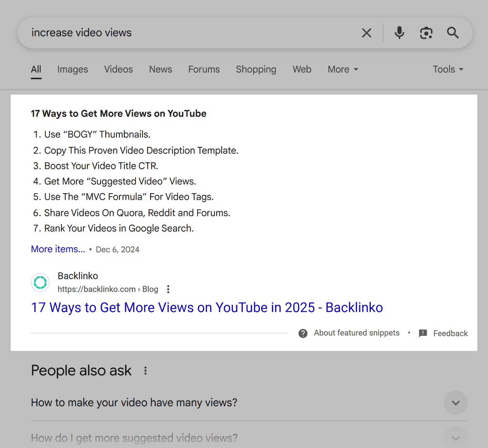This screenshot has width=488, height=448.
Task: Click the magnifying glass search icon
Action: click(452, 33)
